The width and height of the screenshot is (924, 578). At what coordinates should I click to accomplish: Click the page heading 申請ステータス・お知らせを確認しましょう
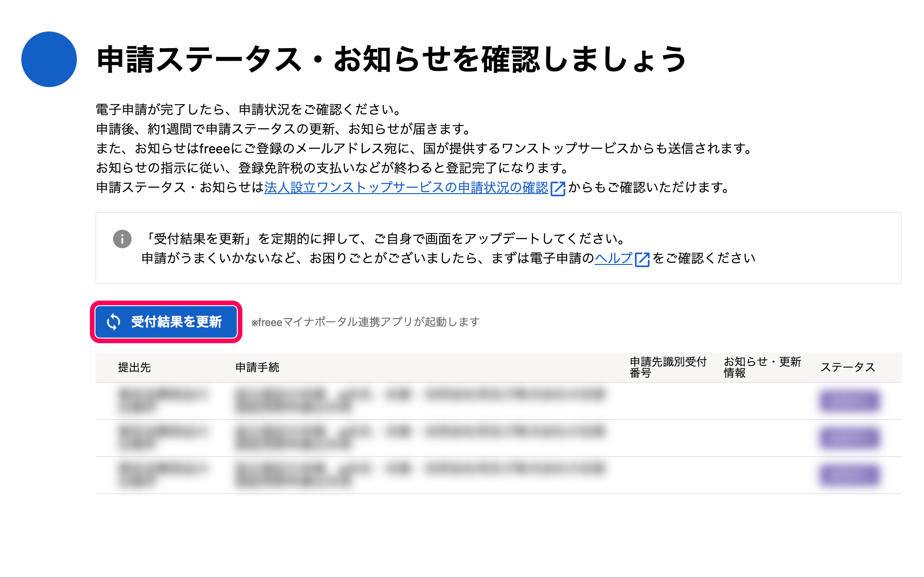[392, 59]
